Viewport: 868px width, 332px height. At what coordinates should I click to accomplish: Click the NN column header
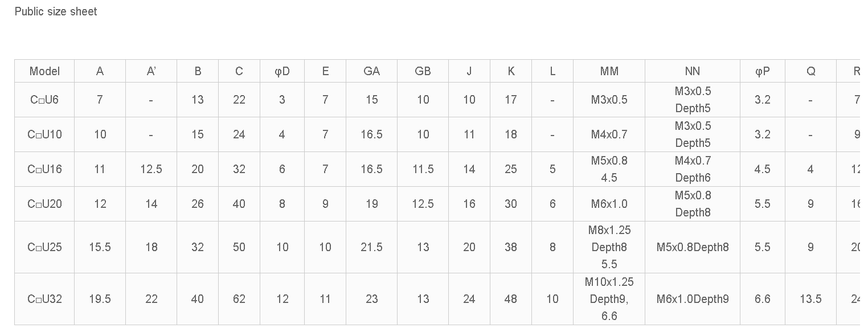(692, 71)
